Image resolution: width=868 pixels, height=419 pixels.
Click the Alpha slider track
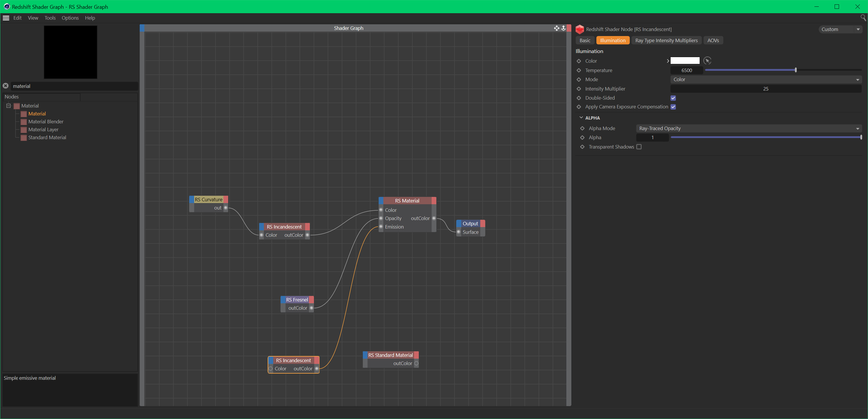tap(766, 137)
